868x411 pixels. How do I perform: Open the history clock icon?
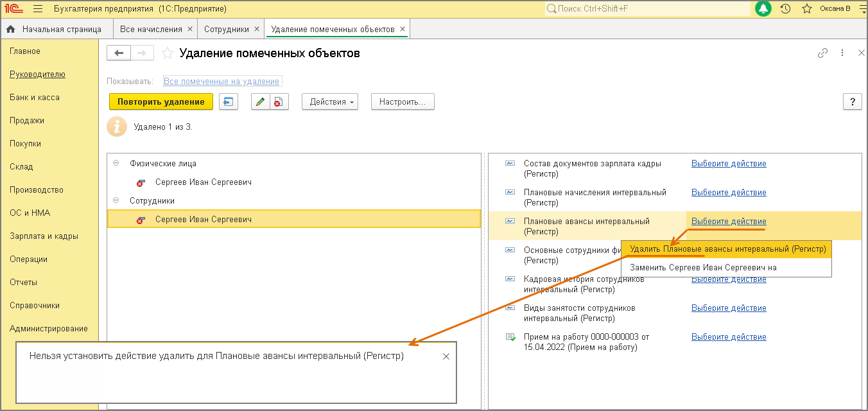(x=785, y=9)
